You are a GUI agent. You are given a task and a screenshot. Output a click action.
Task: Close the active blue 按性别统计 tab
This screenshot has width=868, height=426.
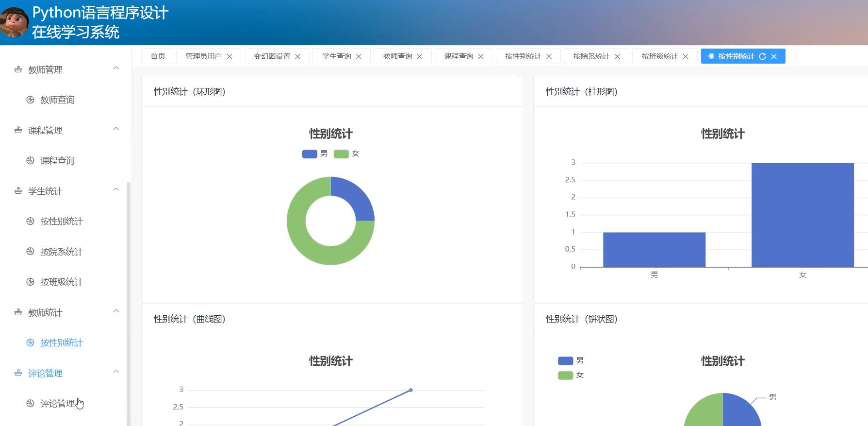pos(774,56)
